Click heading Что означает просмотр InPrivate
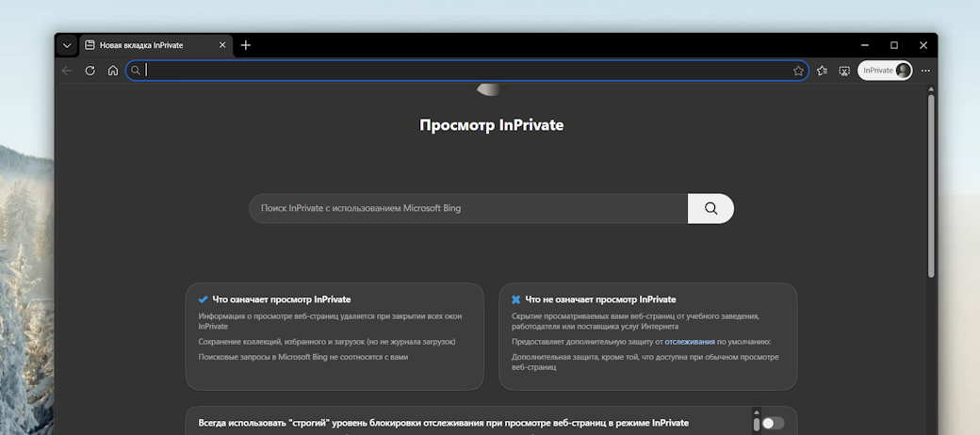Viewport: 980px width, 435px height. tap(281, 299)
